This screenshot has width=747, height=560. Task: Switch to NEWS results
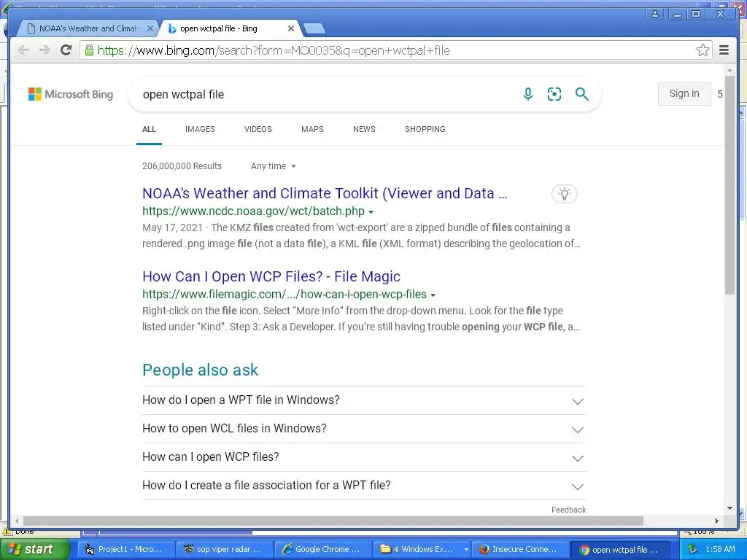pyautogui.click(x=365, y=129)
